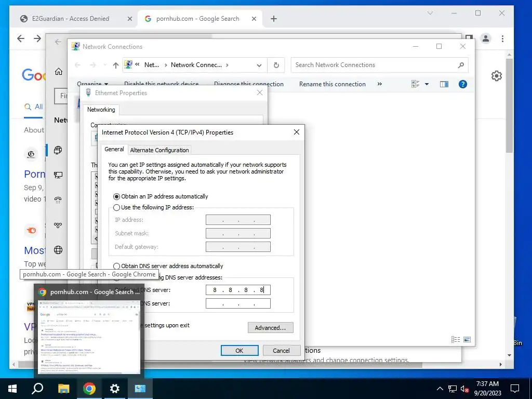
Task: Switch to Alternate Configuration tab
Action: 159,150
